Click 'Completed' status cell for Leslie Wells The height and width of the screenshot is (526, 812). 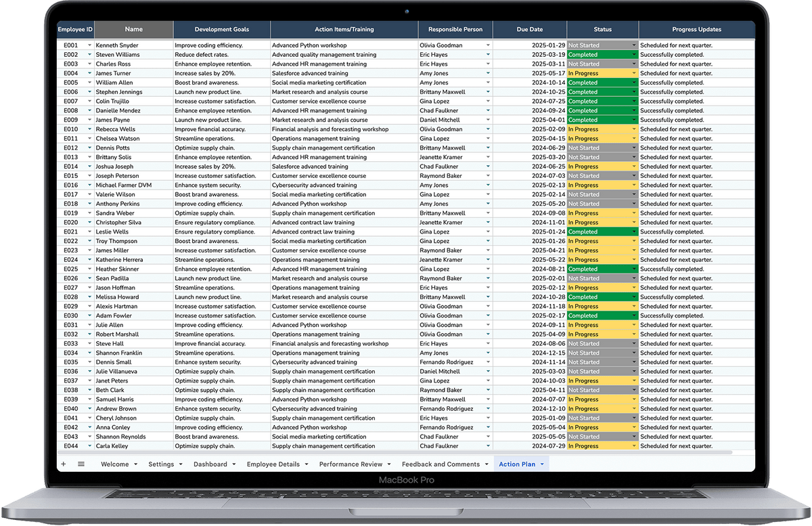coord(603,232)
